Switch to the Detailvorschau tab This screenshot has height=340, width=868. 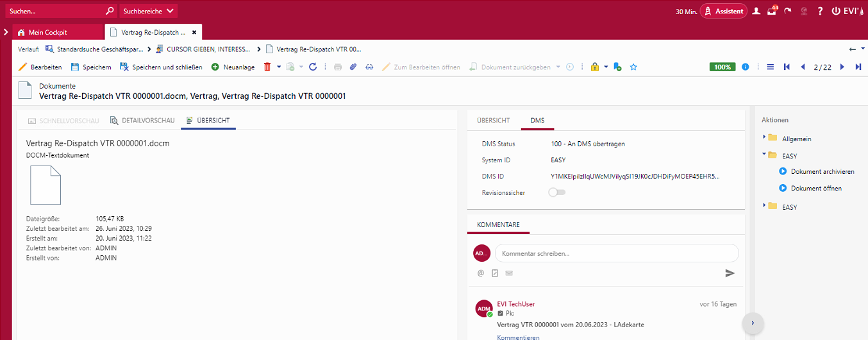click(142, 121)
